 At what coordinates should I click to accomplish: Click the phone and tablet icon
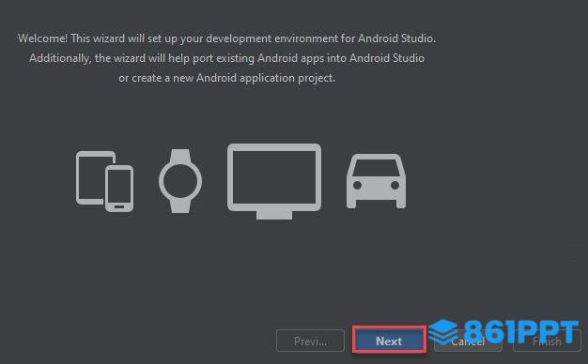pyautogui.click(x=104, y=182)
